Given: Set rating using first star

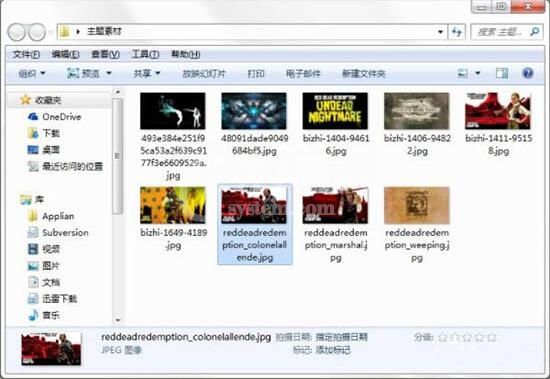Looking at the screenshot, I should tap(443, 337).
